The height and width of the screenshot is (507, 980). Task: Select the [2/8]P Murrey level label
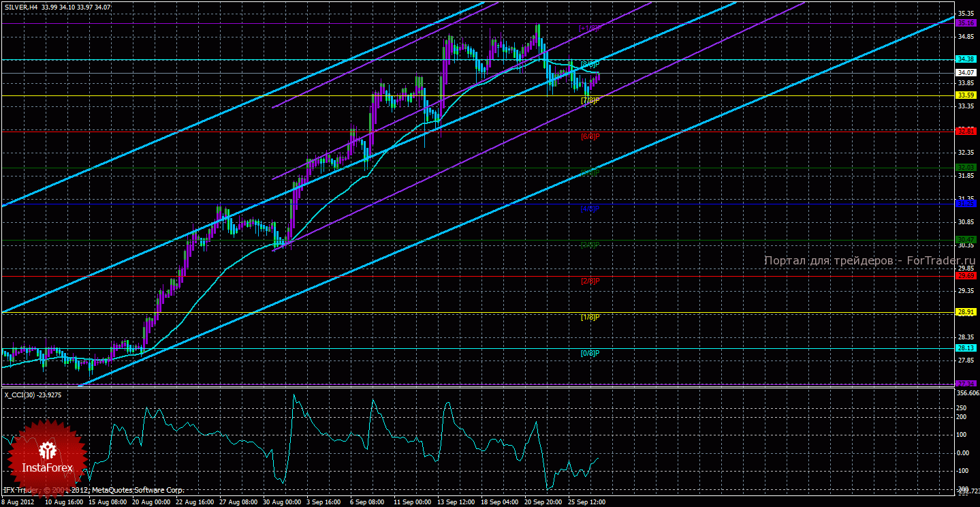(590, 281)
